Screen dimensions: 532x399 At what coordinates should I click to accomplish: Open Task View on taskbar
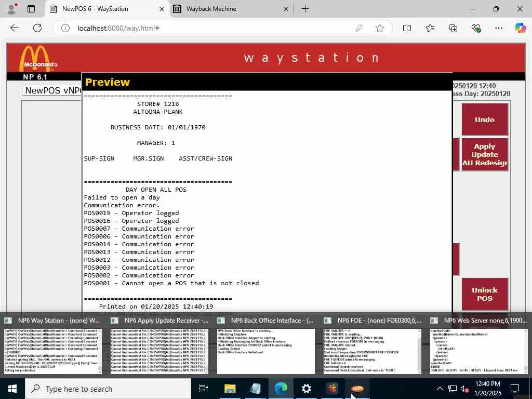(x=204, y=389)
